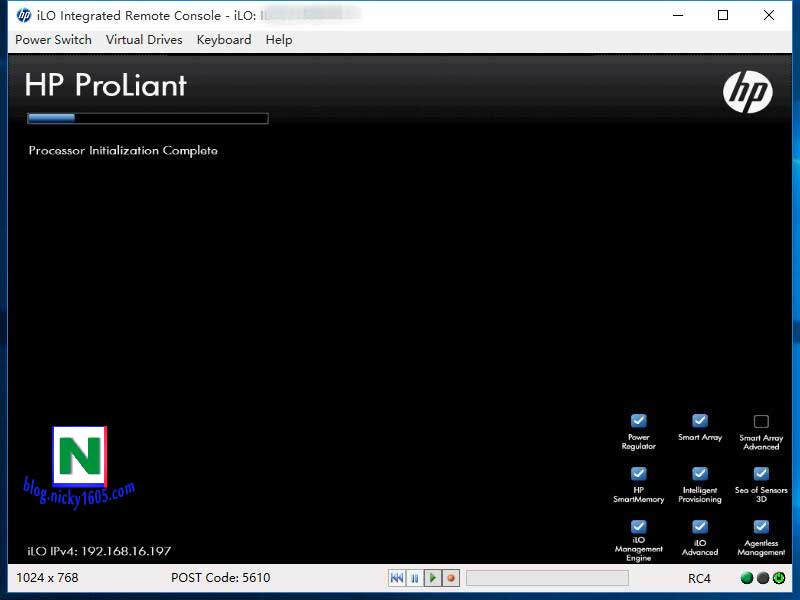Open the Virtual Drives menu
The width and height of the screenshot is (800, 600).
(144, 40)
